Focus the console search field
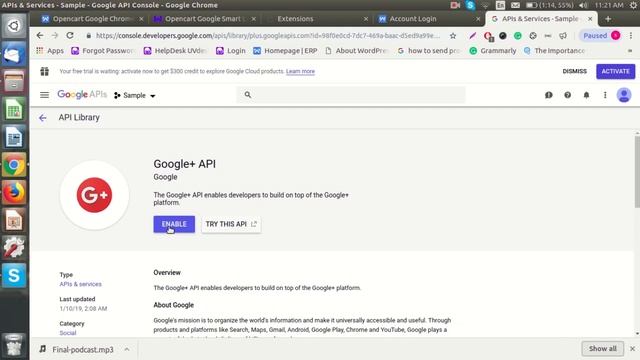This screenshot has width=640, height=360. pyautogui.click(x=351, y=95)
